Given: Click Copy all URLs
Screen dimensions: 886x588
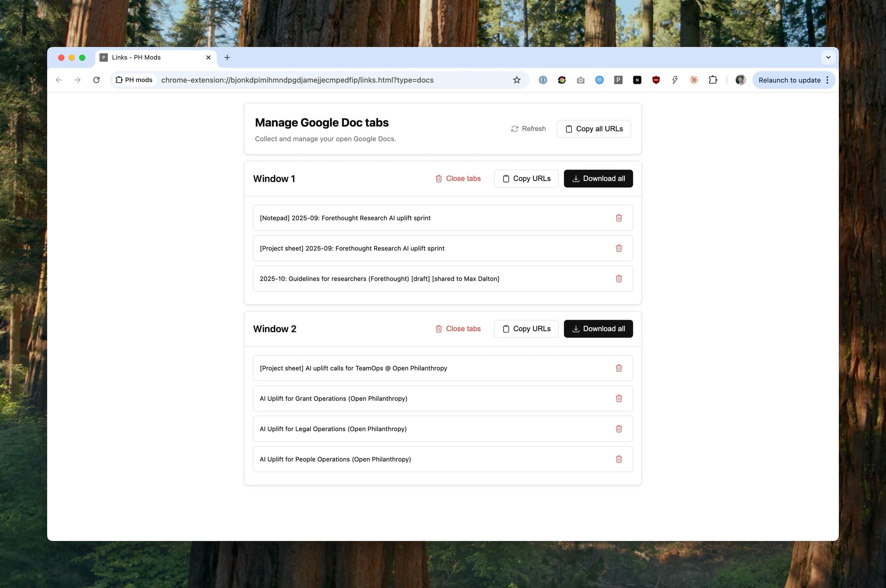Looking at the screenshot, I should point(594,128).
